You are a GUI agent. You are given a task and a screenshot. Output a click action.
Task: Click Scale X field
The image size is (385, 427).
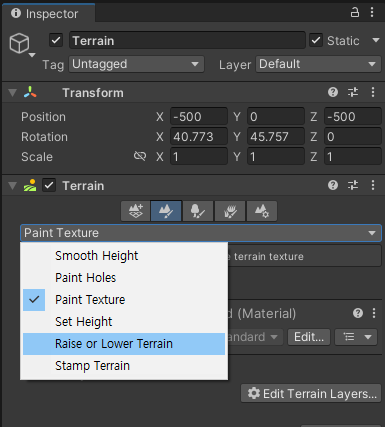[199, 156]
